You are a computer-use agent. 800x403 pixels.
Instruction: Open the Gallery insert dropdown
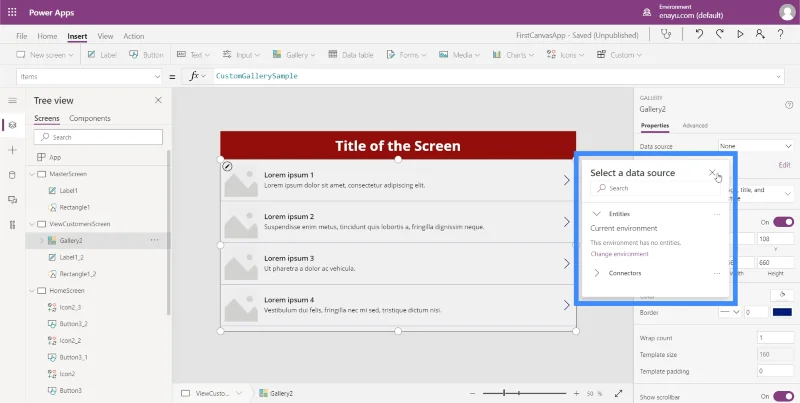point(294,55)
